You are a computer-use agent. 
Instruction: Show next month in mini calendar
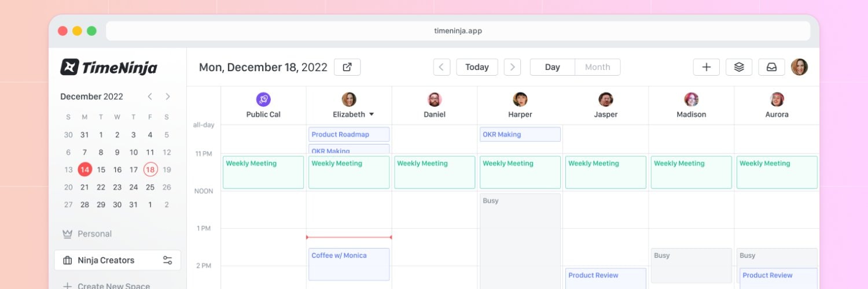click(168, 97)
